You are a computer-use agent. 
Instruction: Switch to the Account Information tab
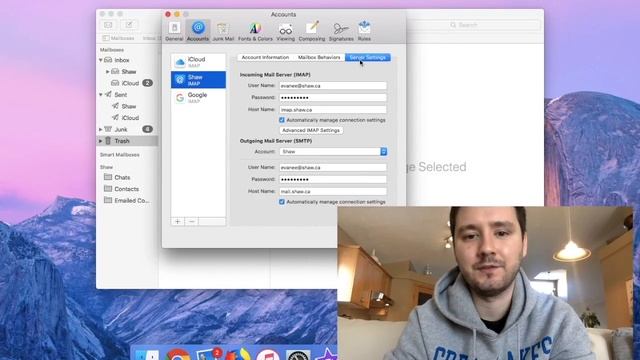(265, 58)
